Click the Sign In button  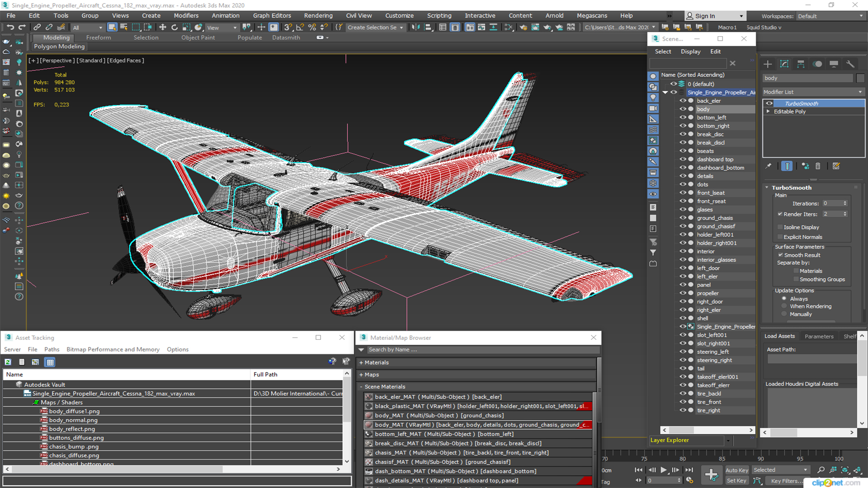click(x=715, y=16)
